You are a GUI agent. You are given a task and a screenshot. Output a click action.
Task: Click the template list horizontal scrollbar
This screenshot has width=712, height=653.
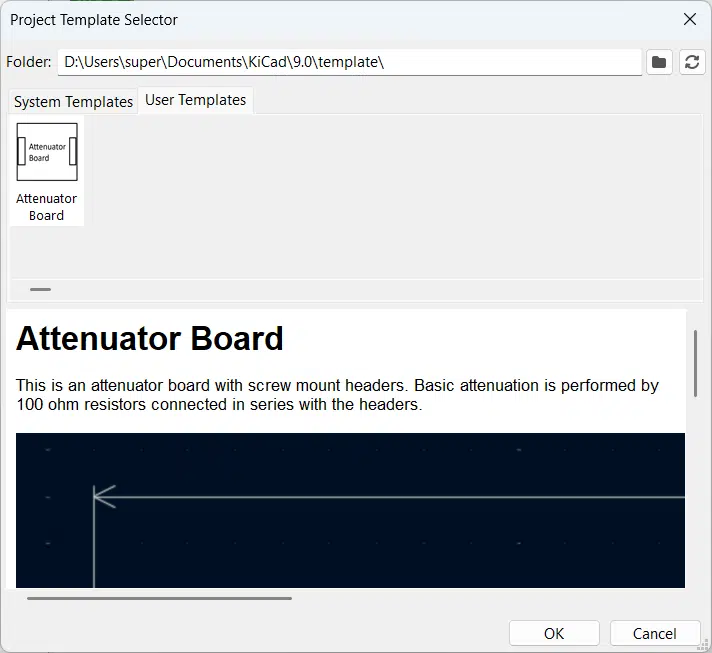coord(40,289)
